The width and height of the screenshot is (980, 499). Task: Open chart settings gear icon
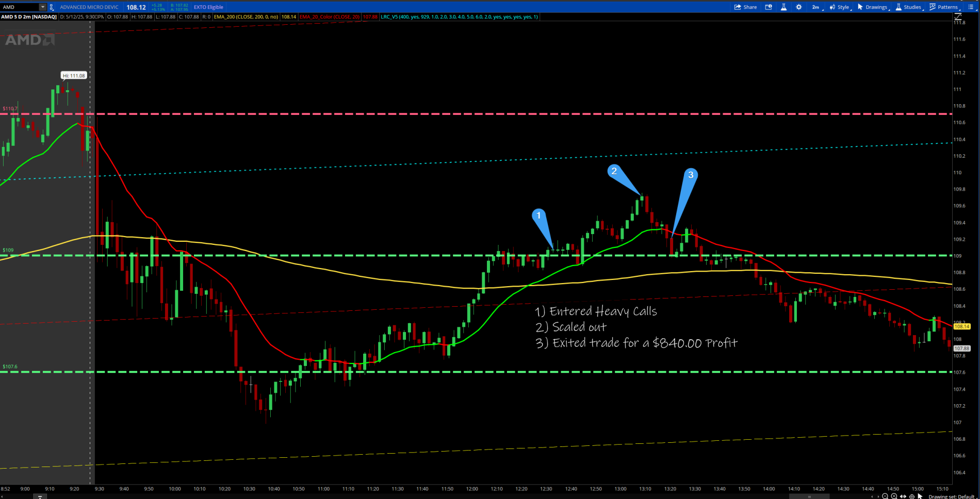tap(799, 7)
